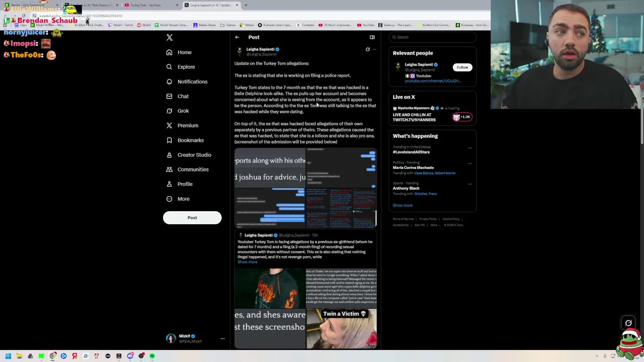Open the first screenshot thumbnail of post
Viewport: 644px width, 362px height.
coord(270,168)
